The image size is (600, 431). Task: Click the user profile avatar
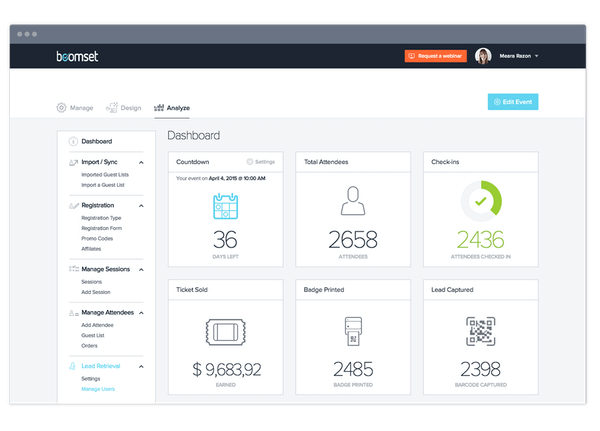point(483,56)
